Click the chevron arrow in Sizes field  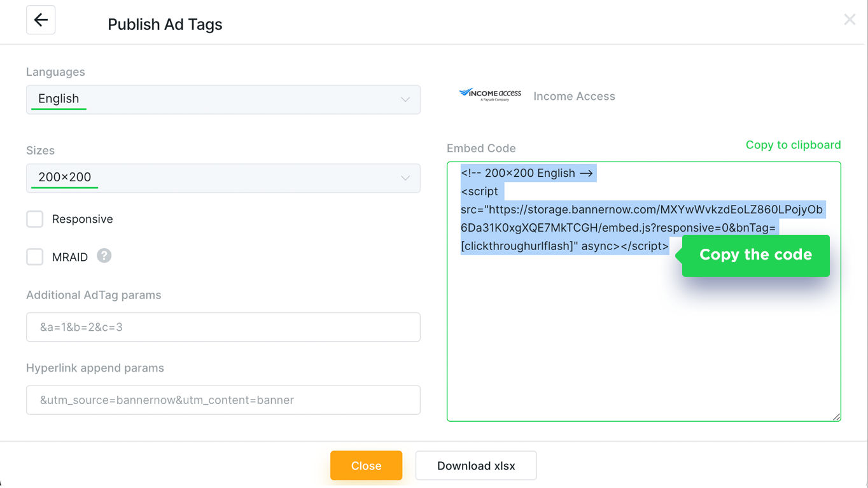(x=405, y=178)
